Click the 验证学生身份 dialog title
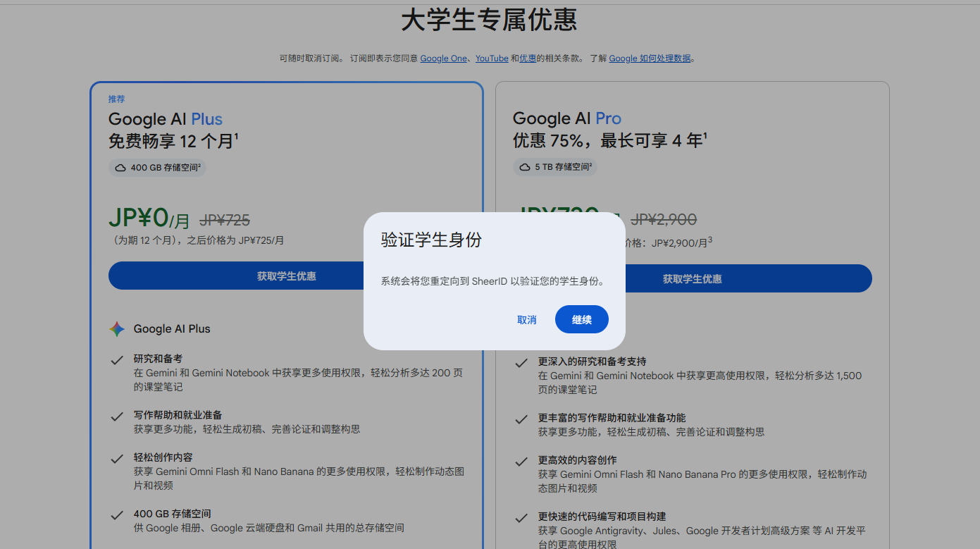 coord(431,240)
